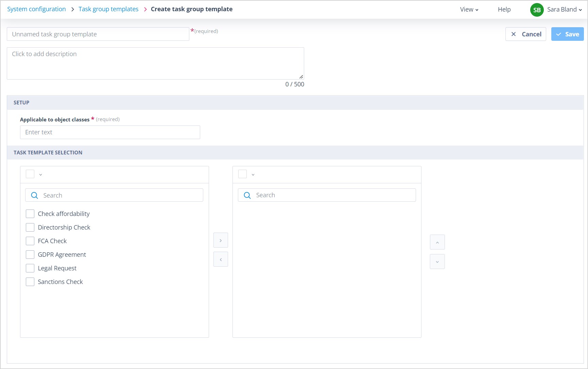Open selection dropdown arrow in available templates list
This screenshot has height=369, width=588.
click(x=40, y=175)
